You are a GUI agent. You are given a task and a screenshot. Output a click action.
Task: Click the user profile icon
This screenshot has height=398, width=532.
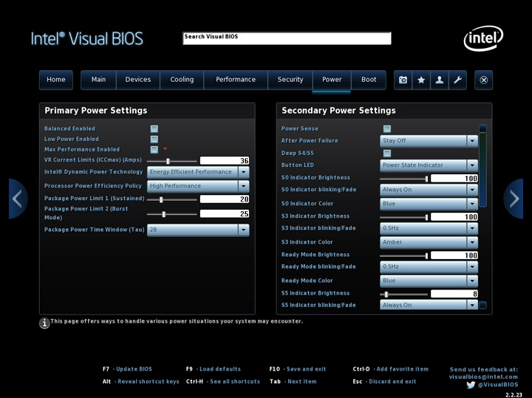coord(440,80)
